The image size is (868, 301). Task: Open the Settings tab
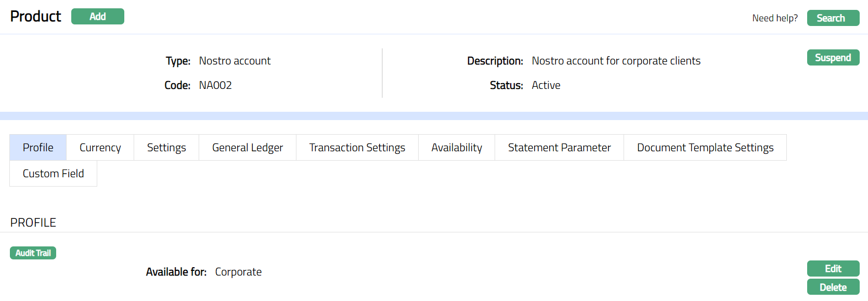(x=166, y=148)
